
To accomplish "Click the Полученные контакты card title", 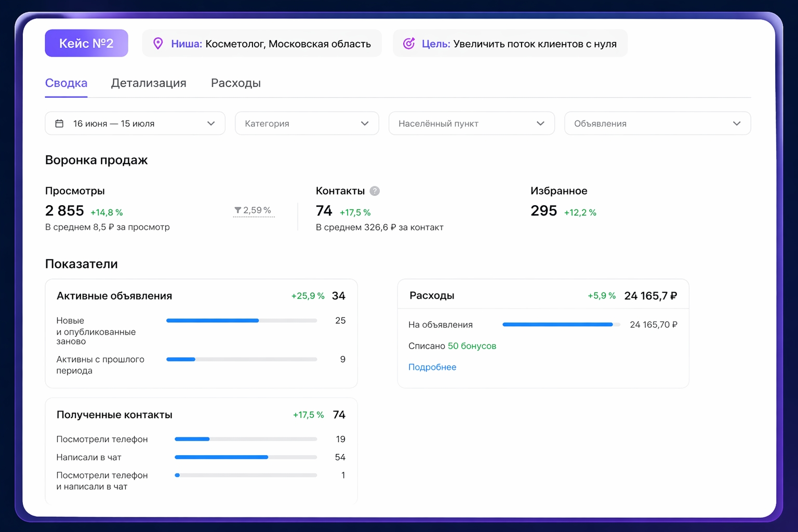I will [114, 415].
